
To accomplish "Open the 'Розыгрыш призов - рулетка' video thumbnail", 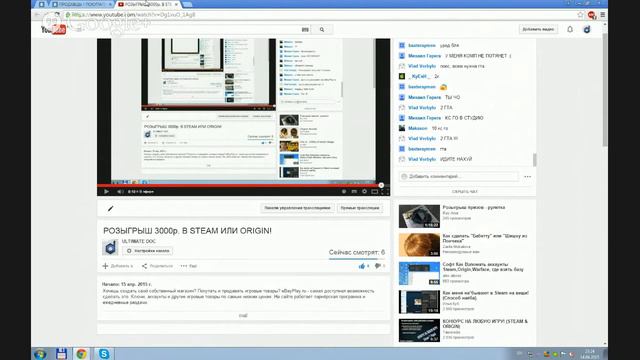I will coord(419,216).
